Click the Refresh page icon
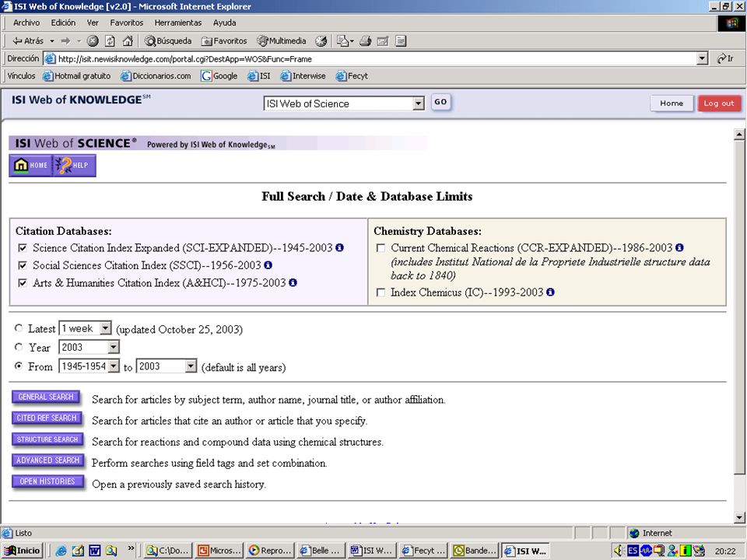 pyautogui.click(x=110, y=41)
